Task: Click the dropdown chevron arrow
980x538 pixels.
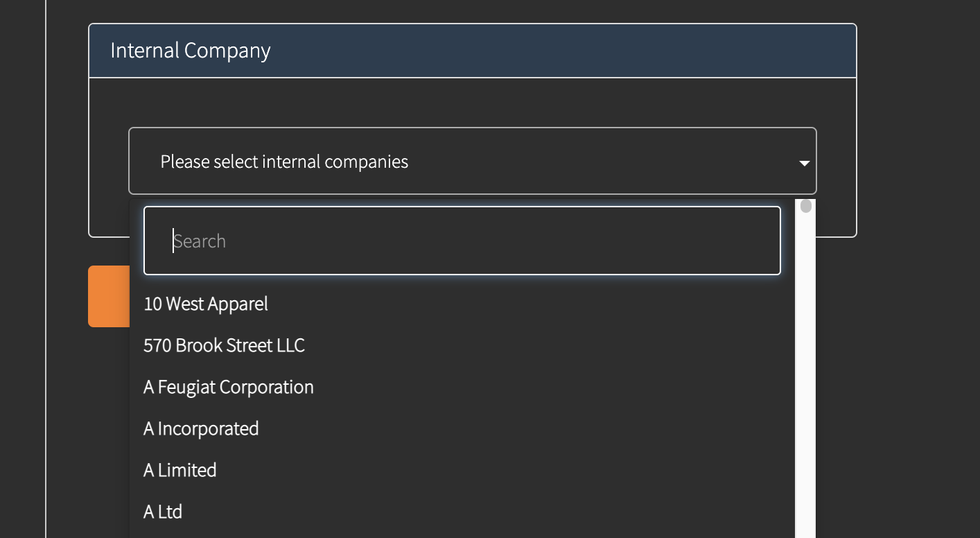Action: point(804,163)
